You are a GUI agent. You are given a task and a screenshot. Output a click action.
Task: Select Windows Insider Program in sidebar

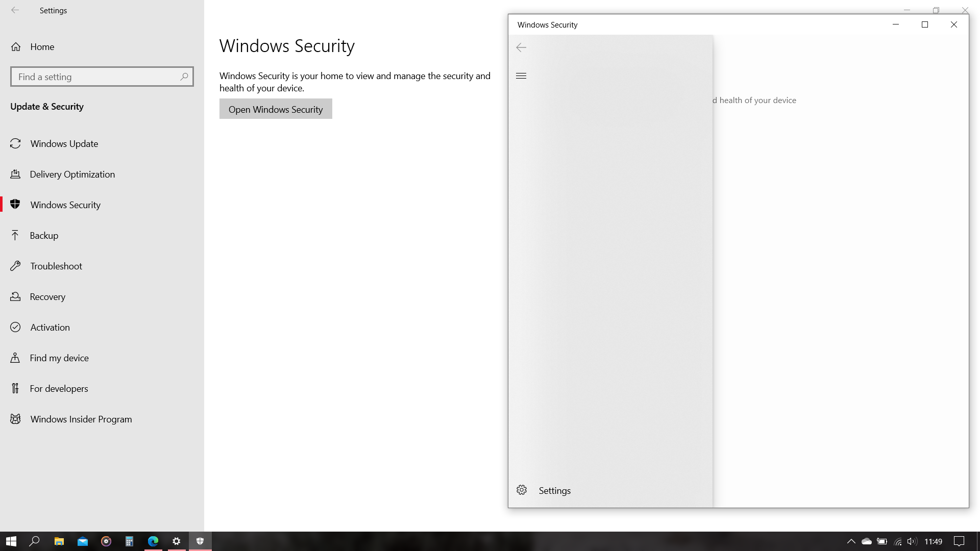point(102,419)
